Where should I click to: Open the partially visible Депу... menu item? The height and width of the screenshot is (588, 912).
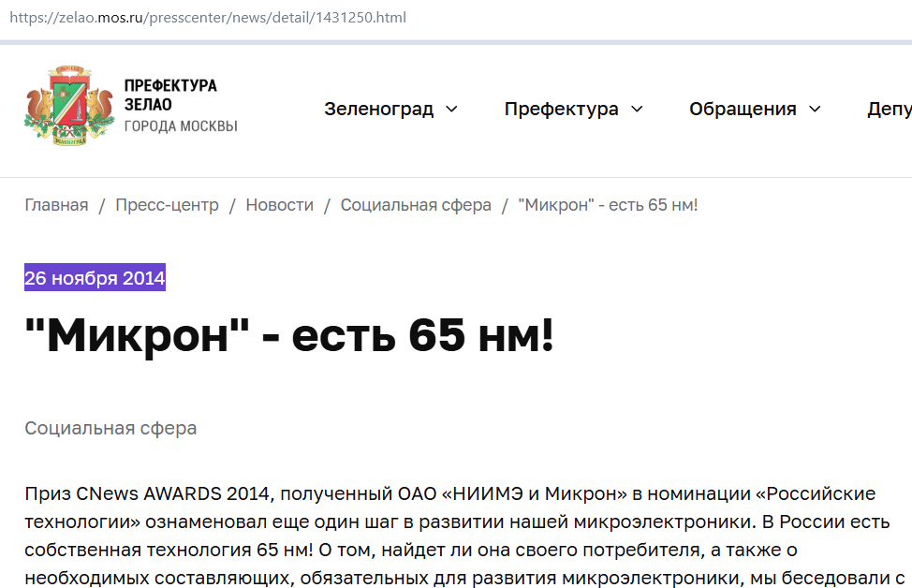pos(890,110)
